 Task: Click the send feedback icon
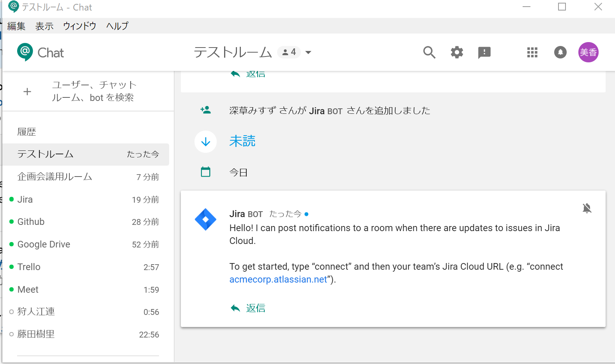pos(484,52)
